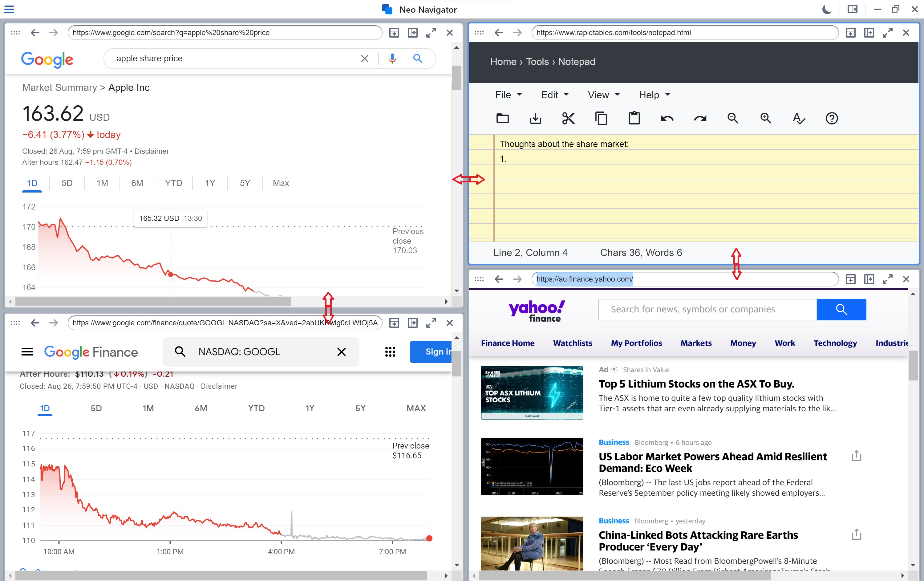Open the Edit dropdown menu in notepad
The height and width of the screenshot is (581, 924).
[554, 95]
